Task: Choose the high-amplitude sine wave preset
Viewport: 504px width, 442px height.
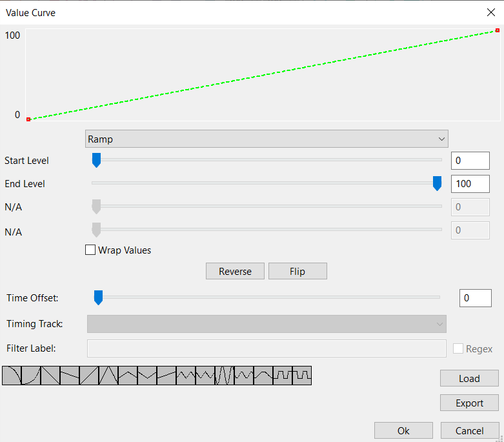Action: (225, 376)
